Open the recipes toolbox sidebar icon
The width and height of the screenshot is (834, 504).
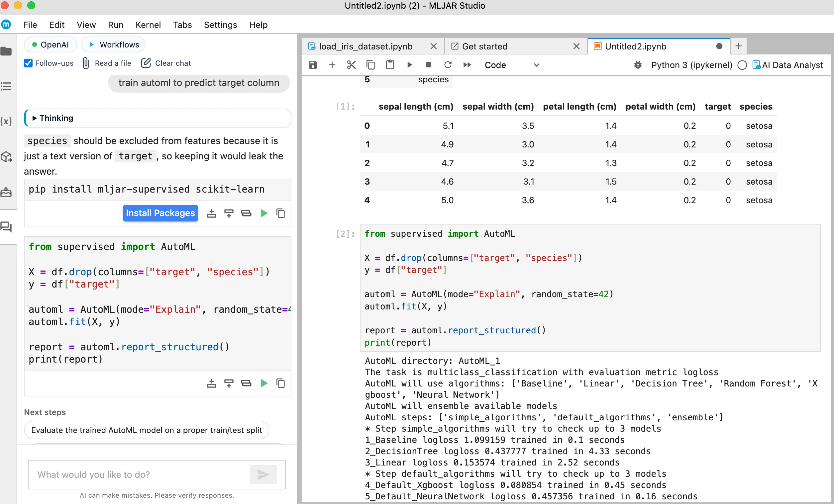6,192
